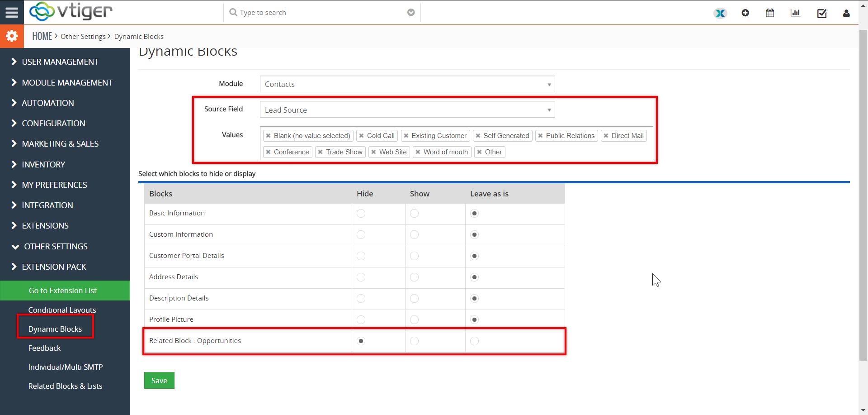Open the calendar icon in header

pyautogui.click(x=770, y=13)
